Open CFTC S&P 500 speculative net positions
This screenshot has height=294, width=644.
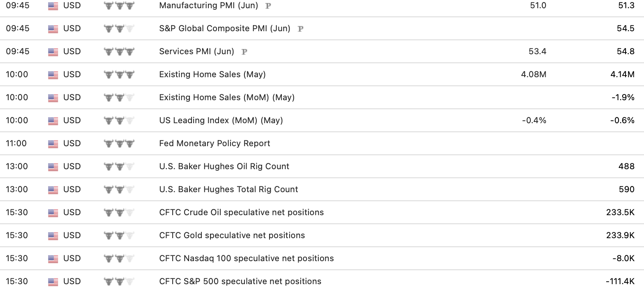click(x=240, y=281)
